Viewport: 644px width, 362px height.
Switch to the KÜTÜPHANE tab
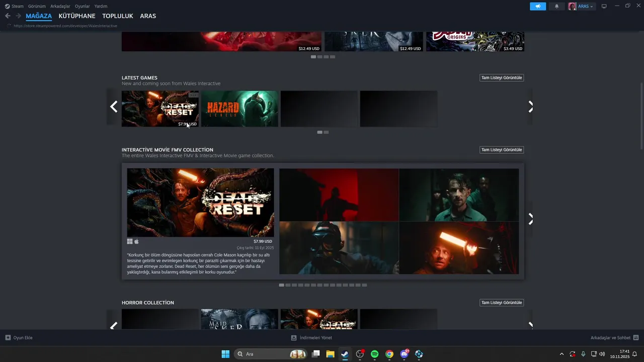pyautogui.click(x=77, y=16)
